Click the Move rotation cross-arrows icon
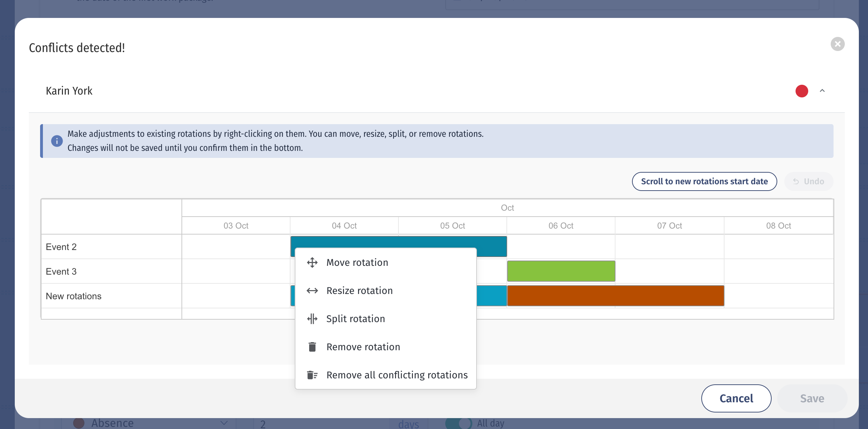Screen dimensions: 868x429 [312, 263]
